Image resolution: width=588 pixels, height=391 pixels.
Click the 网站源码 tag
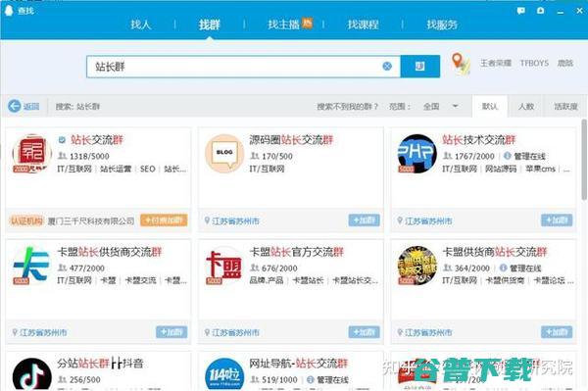[501, 170]
